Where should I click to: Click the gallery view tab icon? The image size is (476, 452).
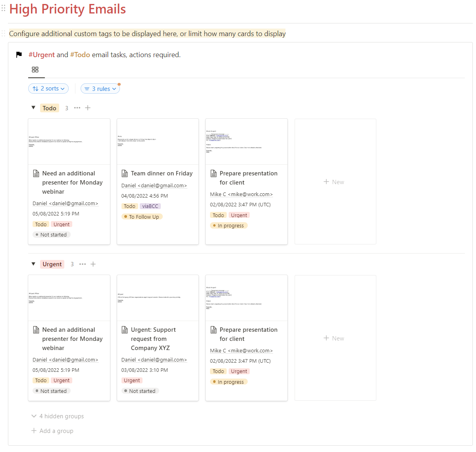35,70
